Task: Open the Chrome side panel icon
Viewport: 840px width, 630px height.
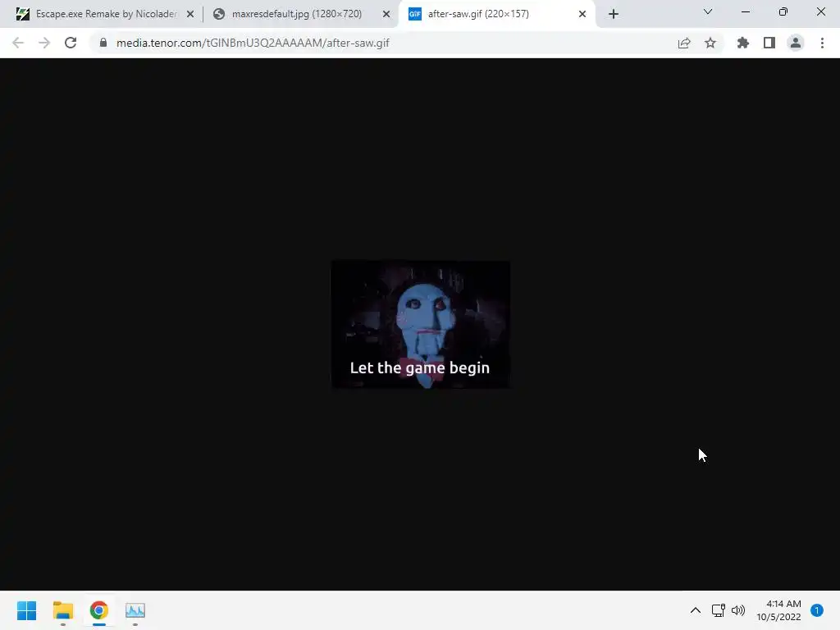Action: pyautogui.click(x=769, y=43)
